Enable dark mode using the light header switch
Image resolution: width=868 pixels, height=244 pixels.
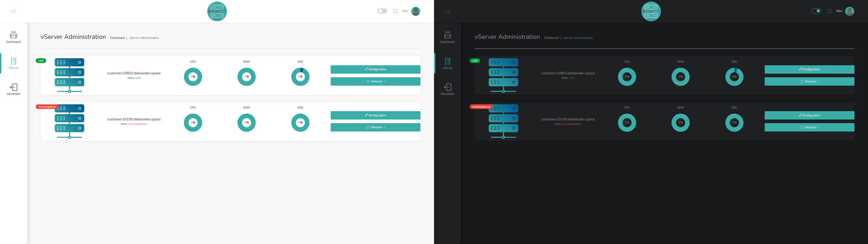click(382, 11)
